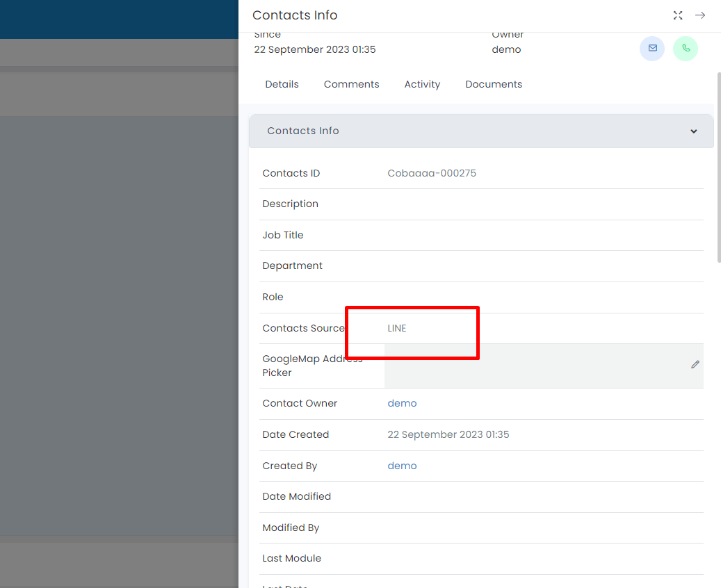Open the Activity tab
721x588 pixels.
[x=422, y=84]
